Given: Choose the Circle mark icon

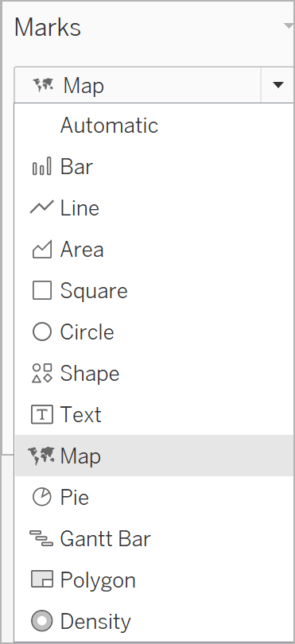Looking at the screenshot, I should (42, 332).
